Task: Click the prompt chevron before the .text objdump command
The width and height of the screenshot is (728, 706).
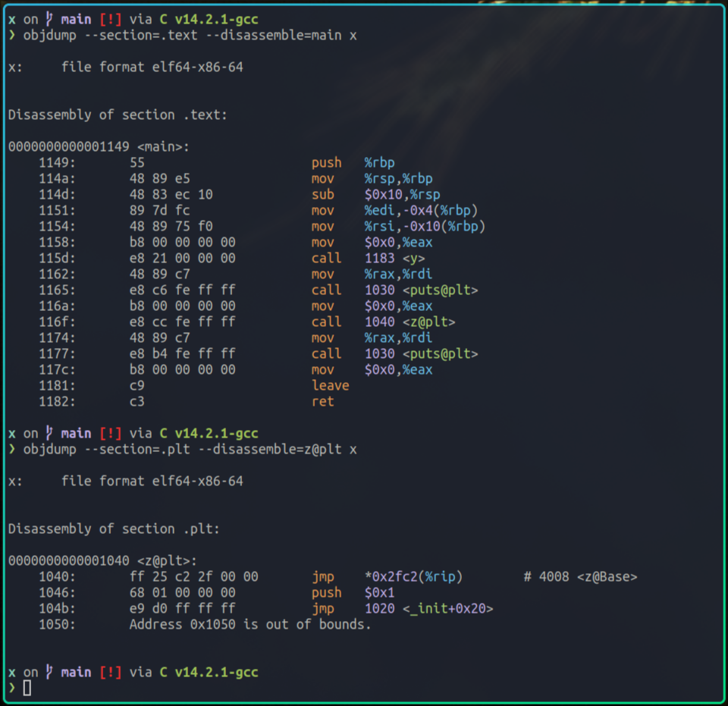Action: pyautogui.click(x=12, y=36)
